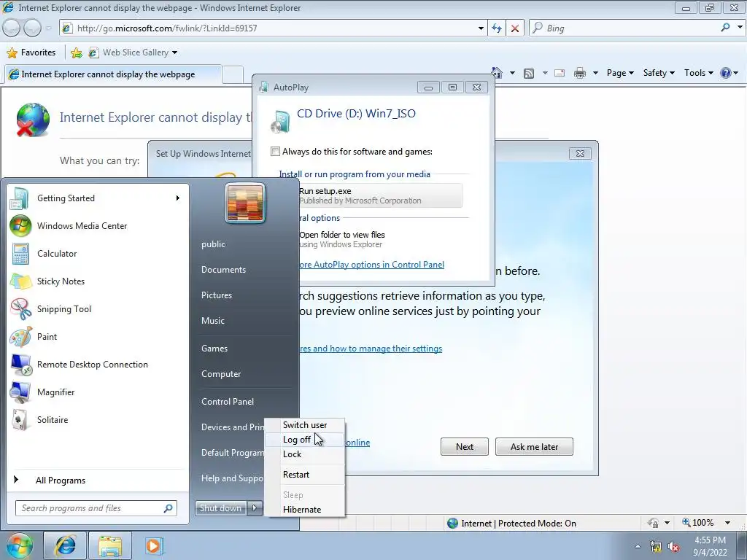The height and width of the screenshot is (560, 747).
Task: Check Always do this for software and games
Action: point(275,152)
